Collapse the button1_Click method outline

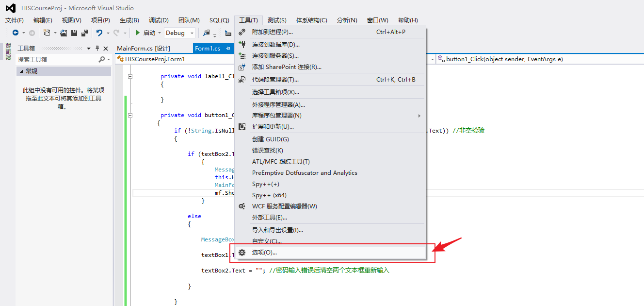(129, 115)
